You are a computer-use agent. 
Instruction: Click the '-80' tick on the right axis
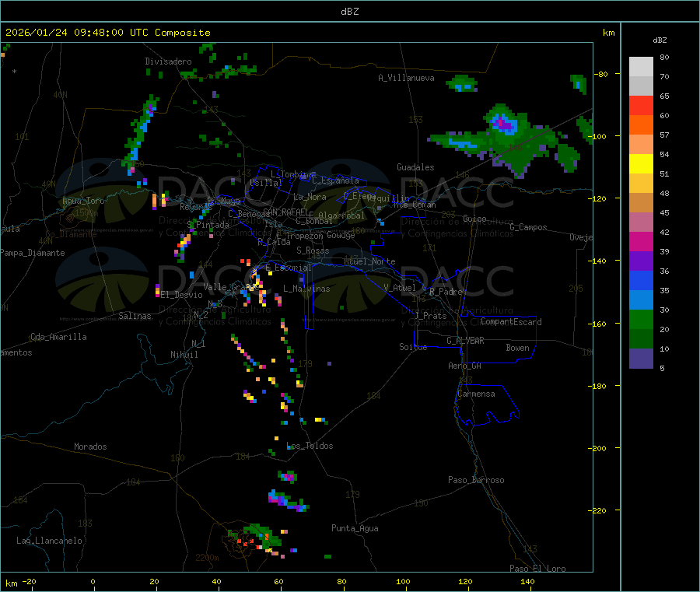point(600,74)
